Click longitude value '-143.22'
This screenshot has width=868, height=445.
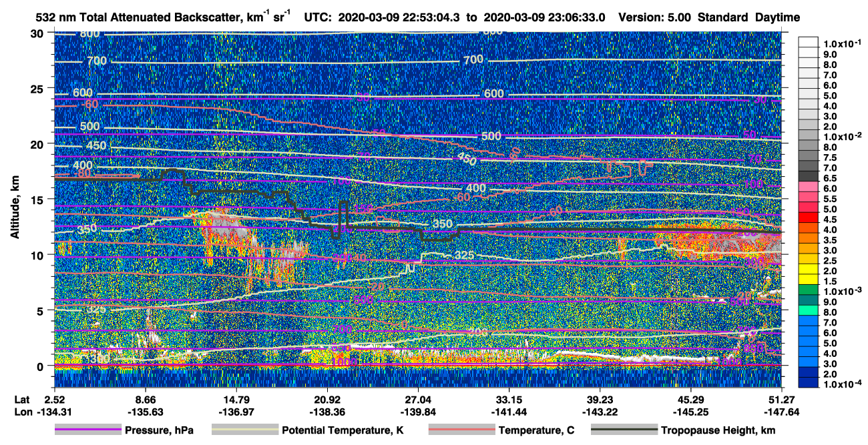600,412
